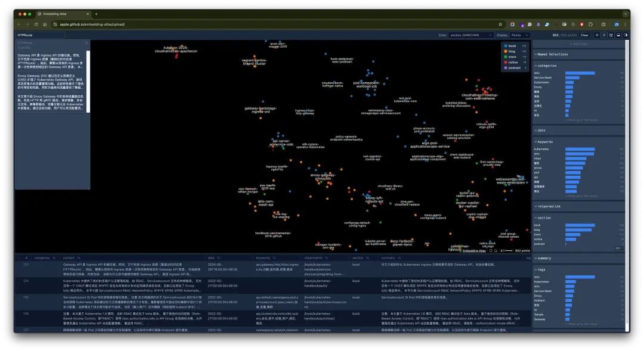644x351 pixels.
Task: Select Istio bar in categories chart
Action: tap(580, 73)
